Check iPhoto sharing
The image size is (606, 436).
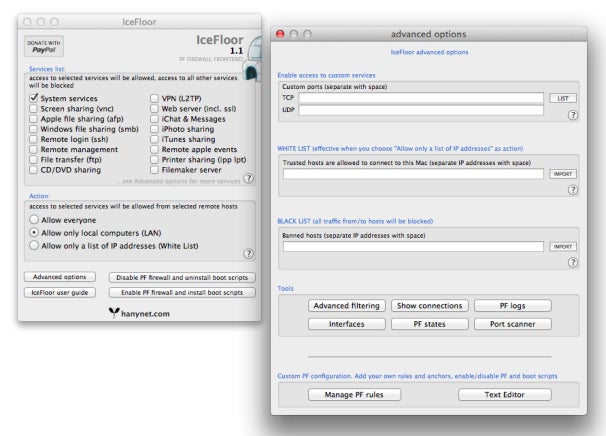click(x=154, y=129)
